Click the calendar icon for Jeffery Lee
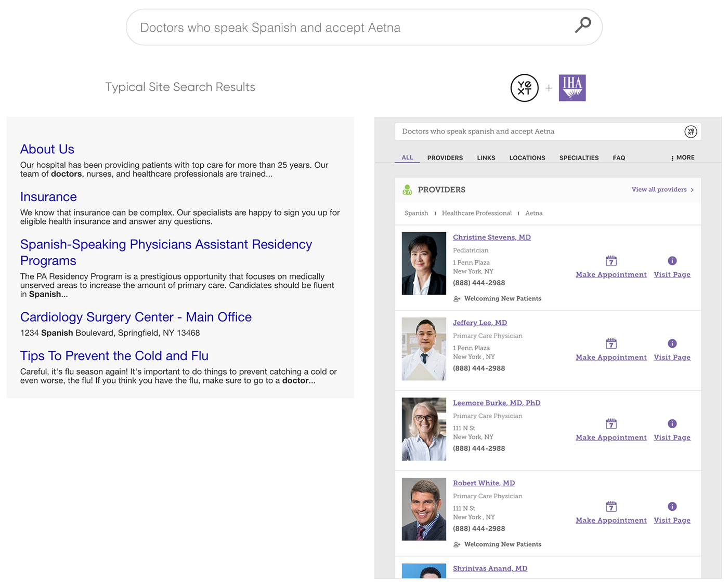728x584 pixels. coord(611,343)
